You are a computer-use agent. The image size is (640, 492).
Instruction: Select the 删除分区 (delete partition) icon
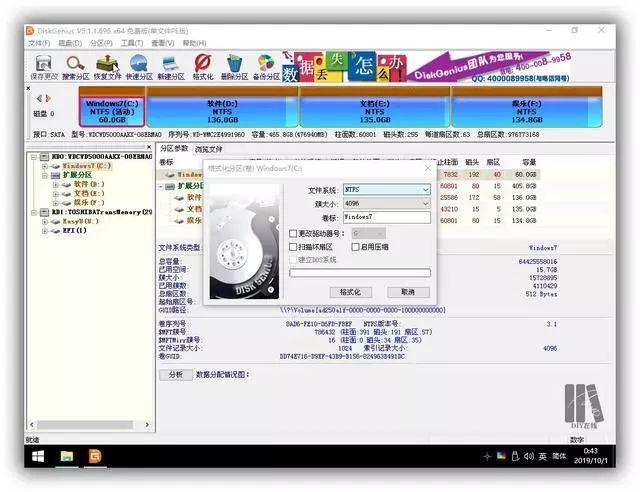(234, 67)
